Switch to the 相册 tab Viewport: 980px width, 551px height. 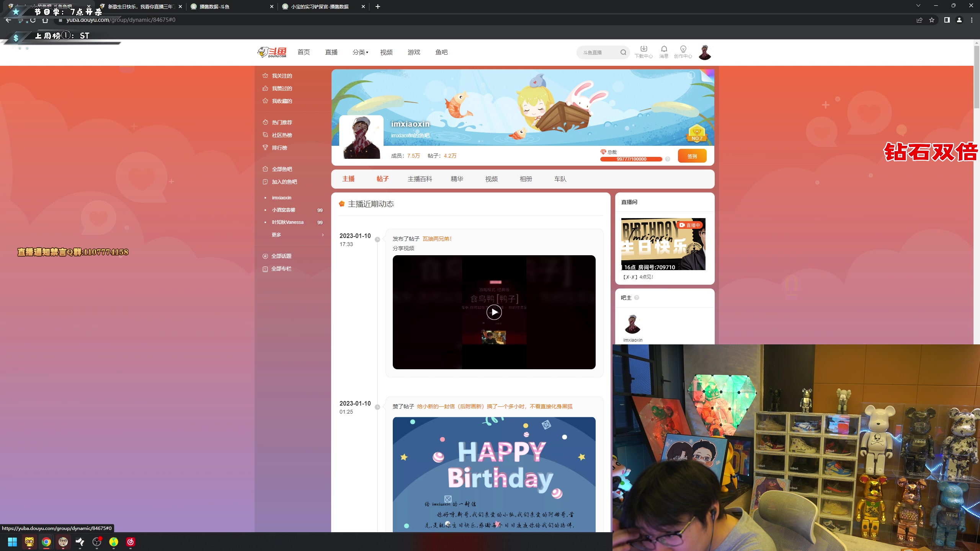click(526, 179)
